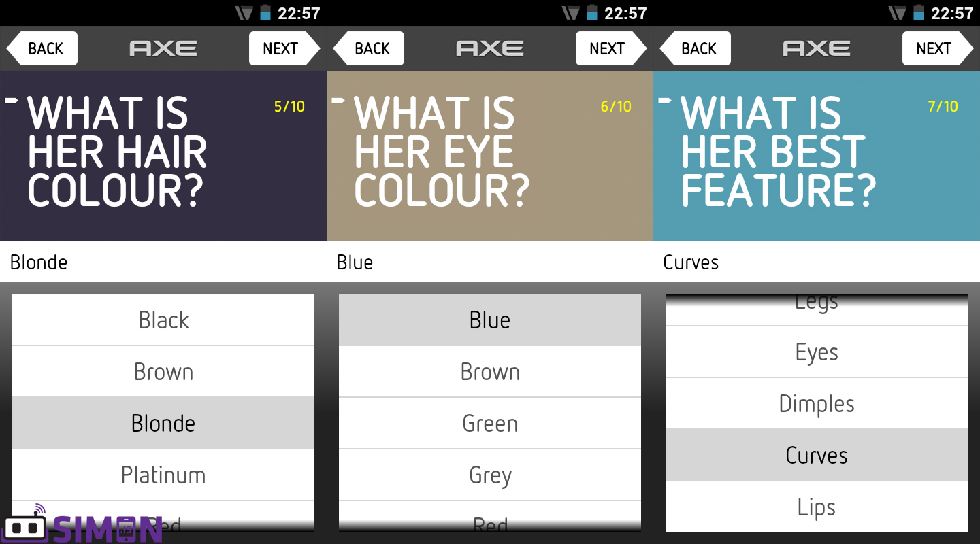Select Platinum in the hair colour list

(163, 475)
